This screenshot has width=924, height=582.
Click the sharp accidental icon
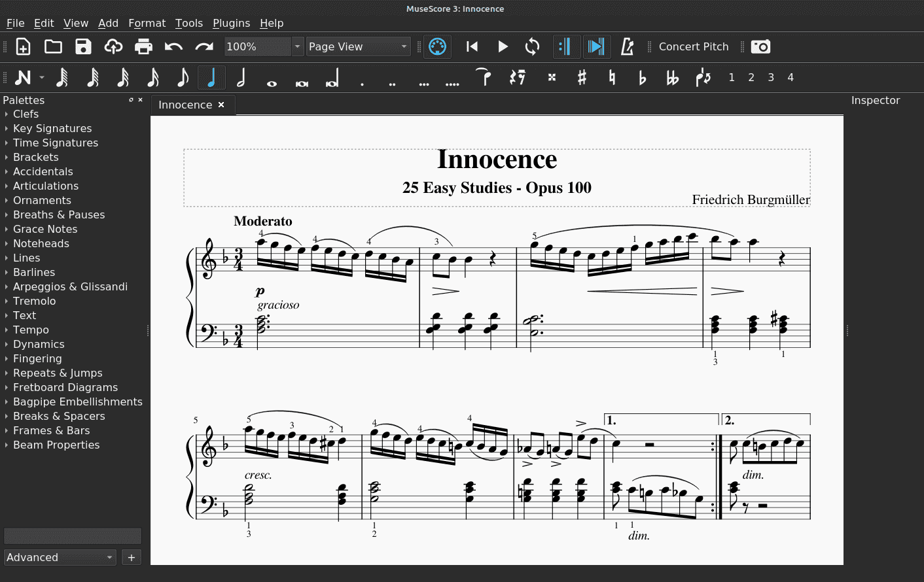(x=581, y=78)
